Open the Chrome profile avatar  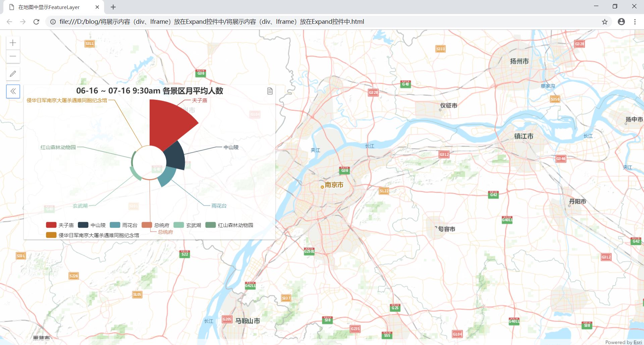(621, 22)
